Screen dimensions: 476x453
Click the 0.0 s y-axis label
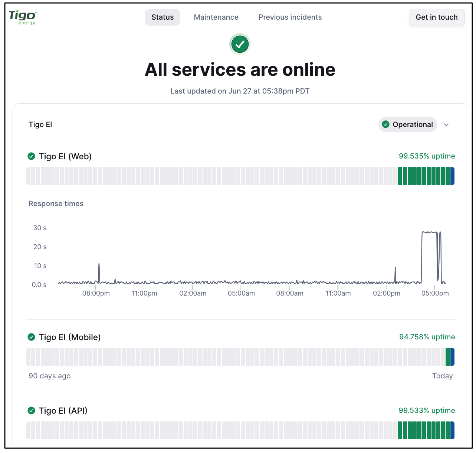click(x=39, y=285)
